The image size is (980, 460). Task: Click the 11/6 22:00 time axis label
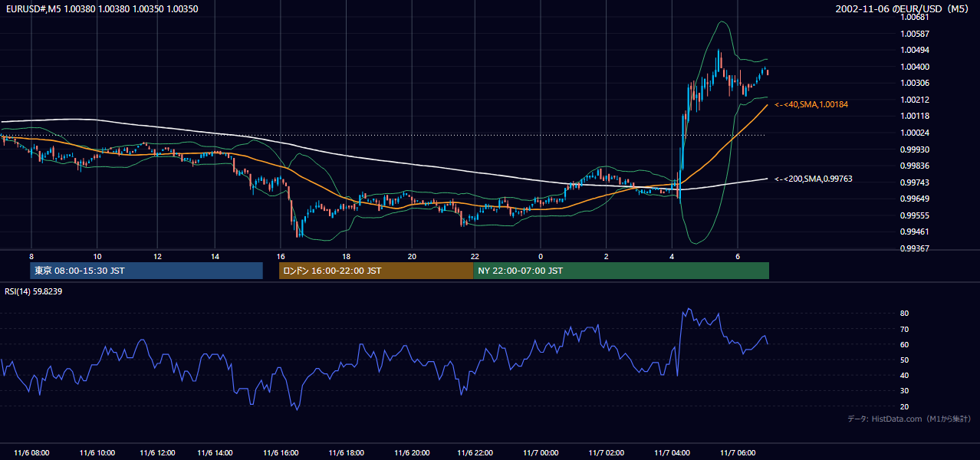tap(475, 453)
